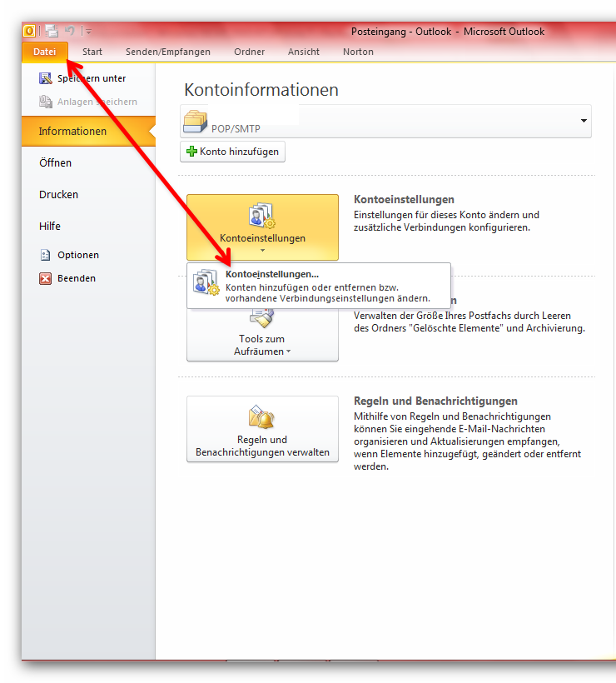Click the Kontoeinstellungen... popup menu icon
616x683 pixels.
click(x=206, y=282)
